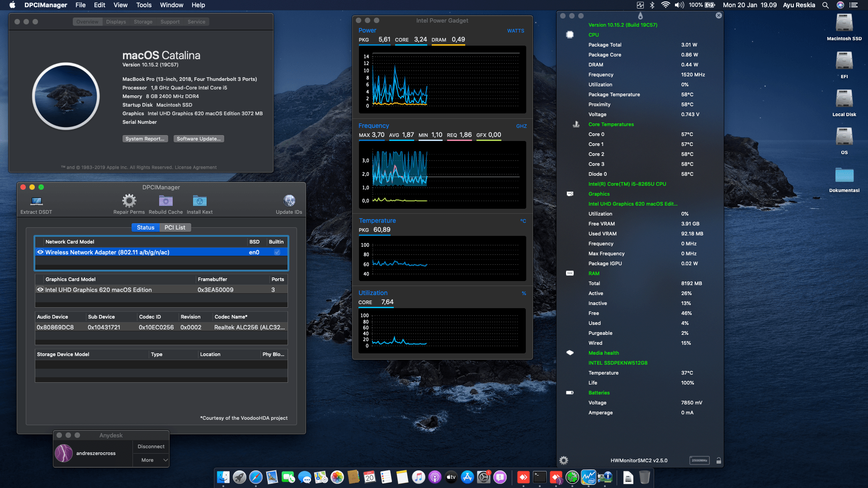
Task: Open Intel Power Gadget from the Dock
Action: pyautogui.click(x=588, y=477)
